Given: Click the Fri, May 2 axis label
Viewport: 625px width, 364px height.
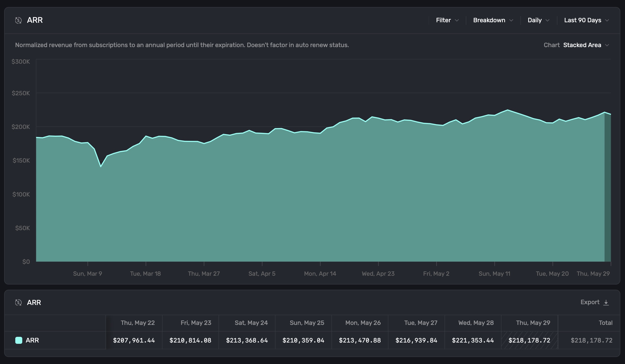Looking at the screenshot, I should coord(436,274).
